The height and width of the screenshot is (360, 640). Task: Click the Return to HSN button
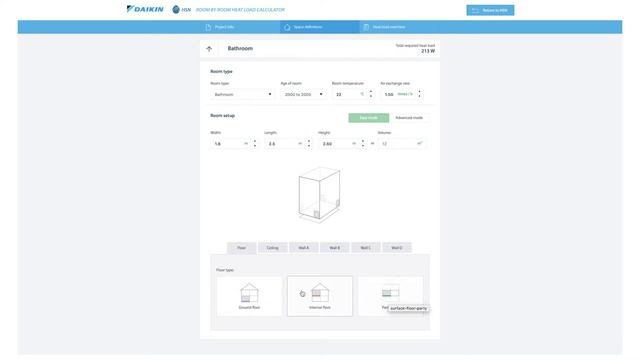click(x=490, y=10)
